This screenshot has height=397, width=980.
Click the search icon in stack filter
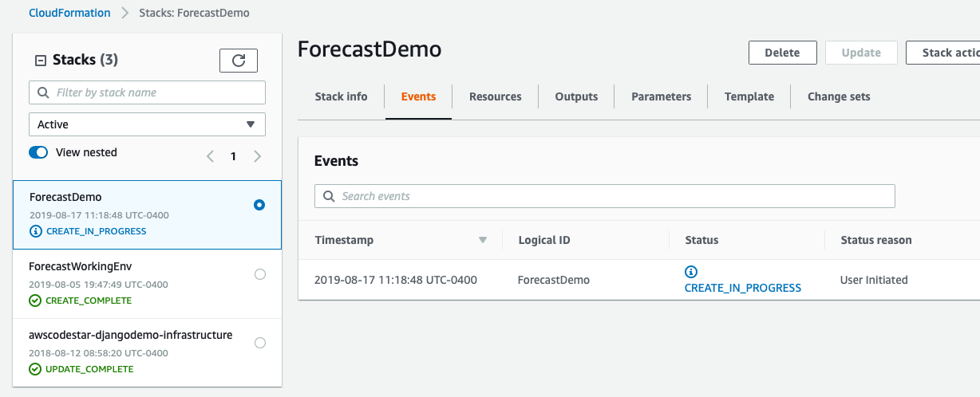pos(44,92)
